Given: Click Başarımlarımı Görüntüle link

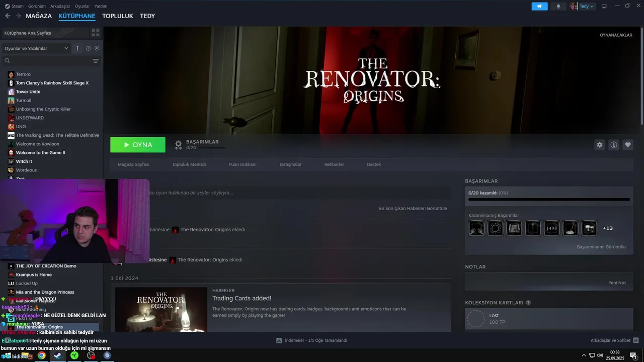Looking at the screenshot, I should point(601,247).
